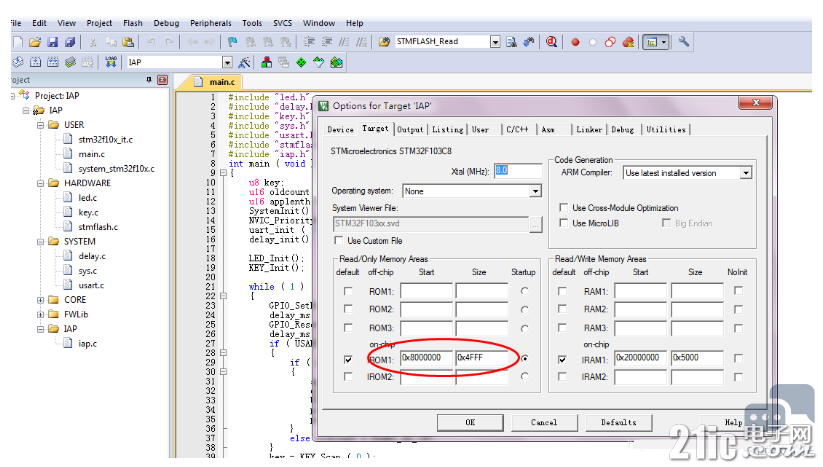Viewport: 823px width, 467px height.
Task: Click the System Viewer File browse button
Action: [x=535, y=225]
